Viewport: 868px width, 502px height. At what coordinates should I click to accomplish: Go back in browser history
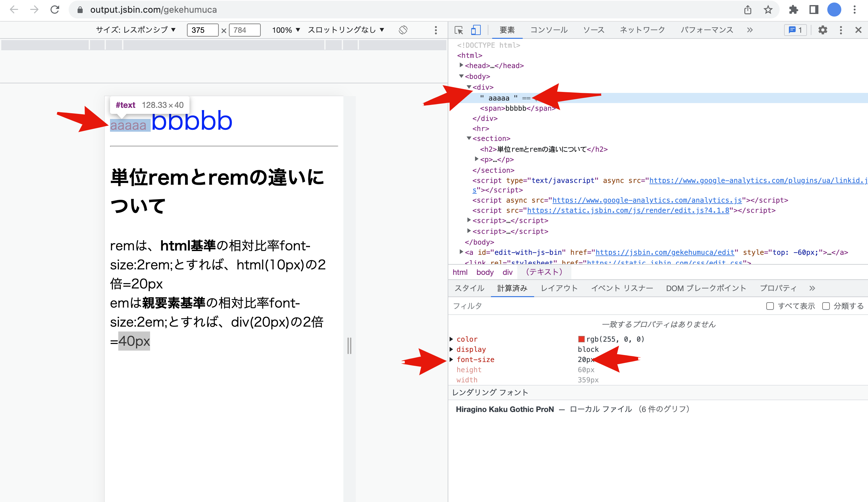(x=14, y=10)
